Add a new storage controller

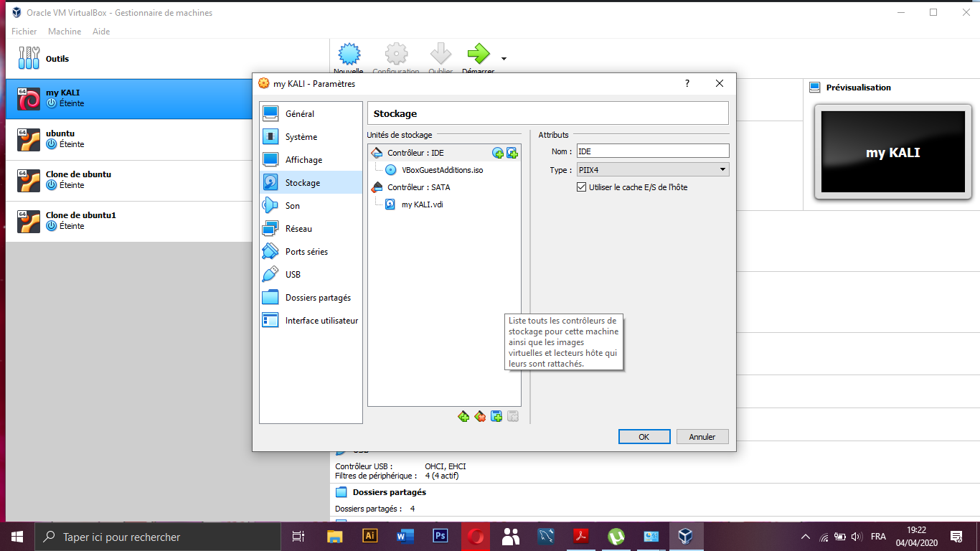coord(463,416)
